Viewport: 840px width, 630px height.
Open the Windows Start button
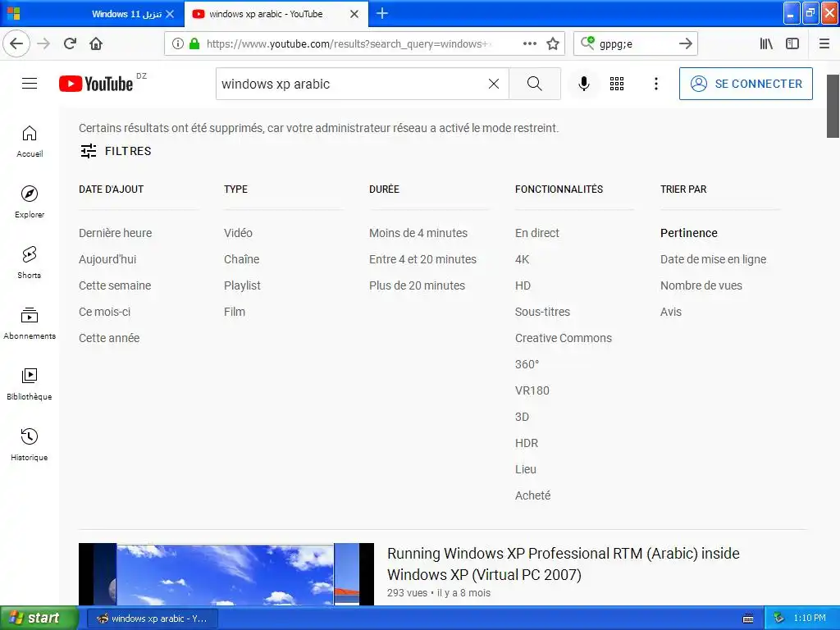(x=39, y=618)
